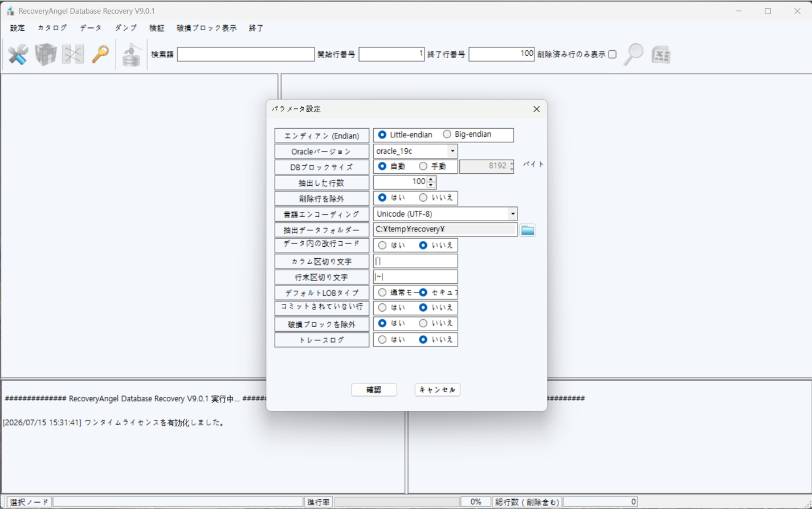Choose いいえ for データ内の改行コード
Screen dimensions: 812x509
click(423, 245)
